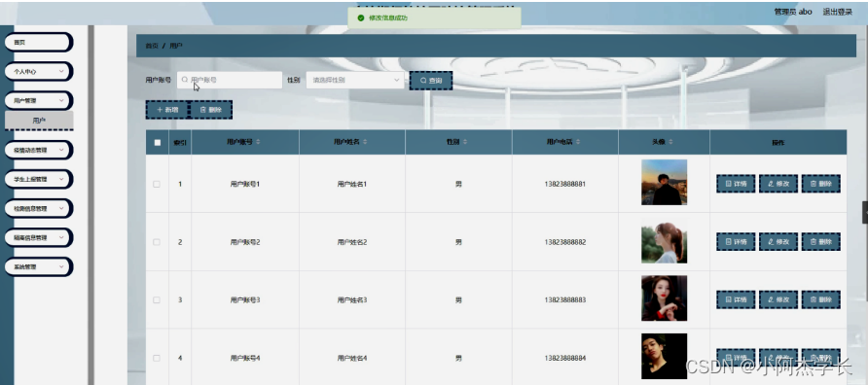Click cell 用户姓名1
The image size is (868, 385).
tap(352, 184)
